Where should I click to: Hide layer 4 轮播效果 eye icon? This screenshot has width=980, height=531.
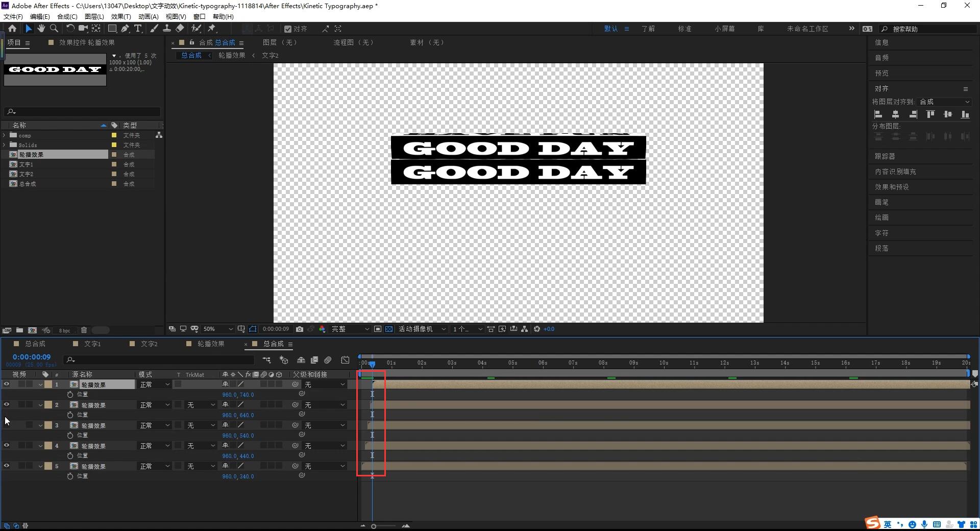pyautogui.click(x=7, y=446)
